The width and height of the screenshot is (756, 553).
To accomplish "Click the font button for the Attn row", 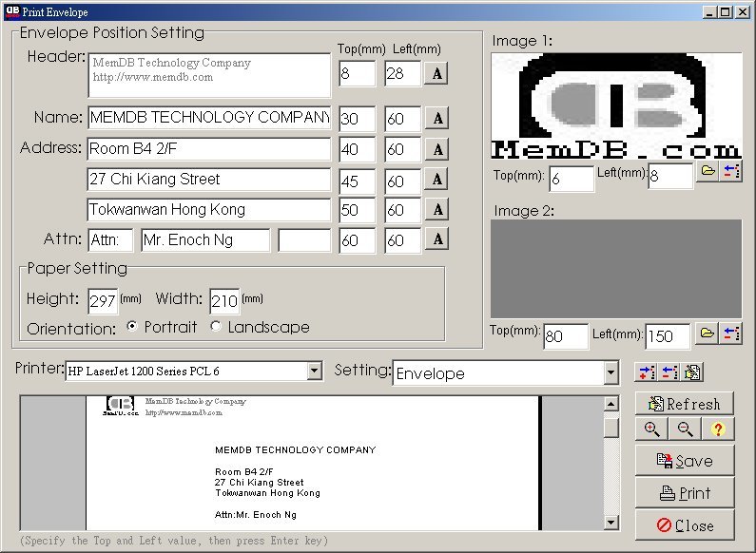I will click(x=436, y=239).
